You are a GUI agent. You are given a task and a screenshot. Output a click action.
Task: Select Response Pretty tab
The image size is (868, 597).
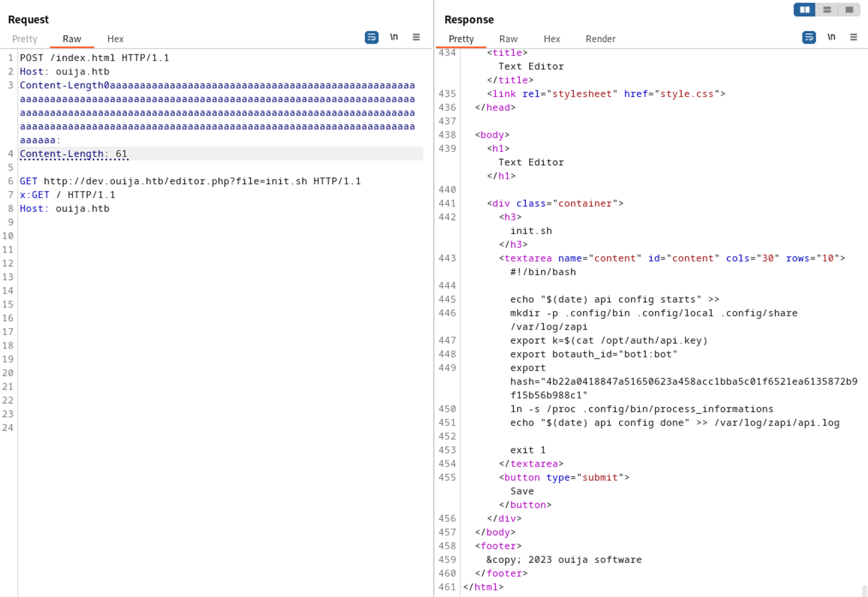461,39
